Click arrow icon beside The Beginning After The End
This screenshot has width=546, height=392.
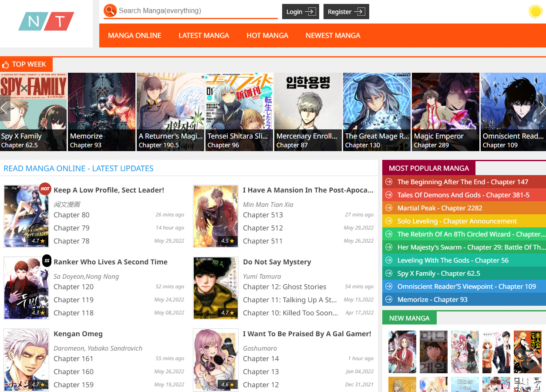pos(389,182)
